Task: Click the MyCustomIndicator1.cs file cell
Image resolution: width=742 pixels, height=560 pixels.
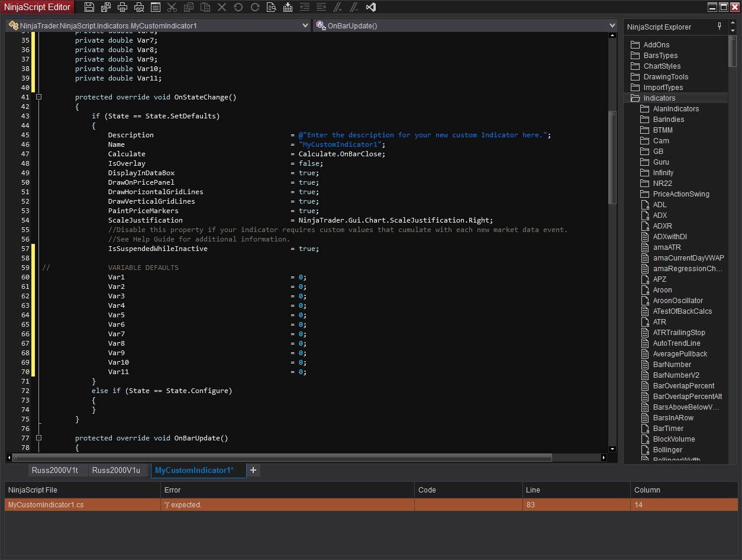Action: coord(82,505)
